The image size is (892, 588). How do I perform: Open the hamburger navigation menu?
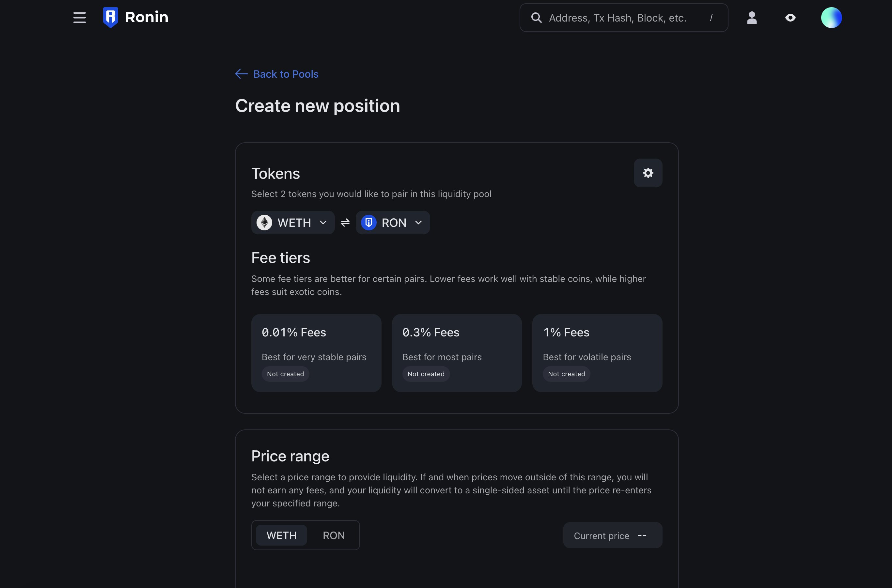pos(80,18)
